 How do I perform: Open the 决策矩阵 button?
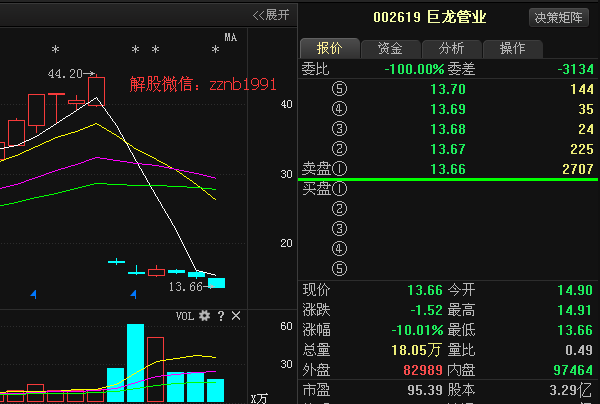(x=559, y=18)
